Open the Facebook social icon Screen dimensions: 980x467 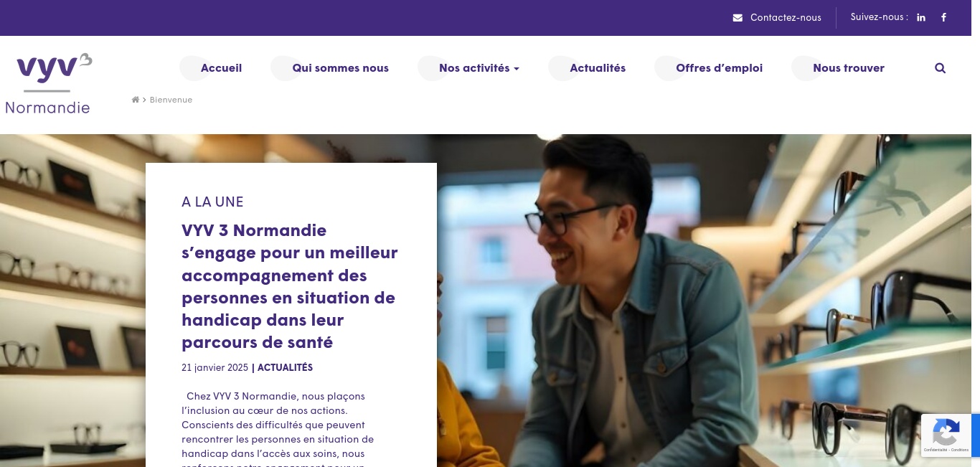(x=943, y=17)
